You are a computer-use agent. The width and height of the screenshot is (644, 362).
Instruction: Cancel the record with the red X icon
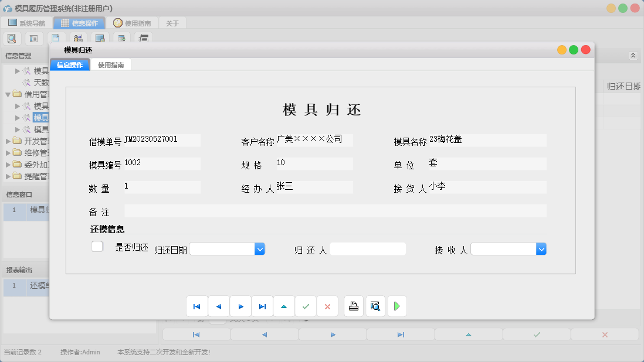[x=327, y=306]
